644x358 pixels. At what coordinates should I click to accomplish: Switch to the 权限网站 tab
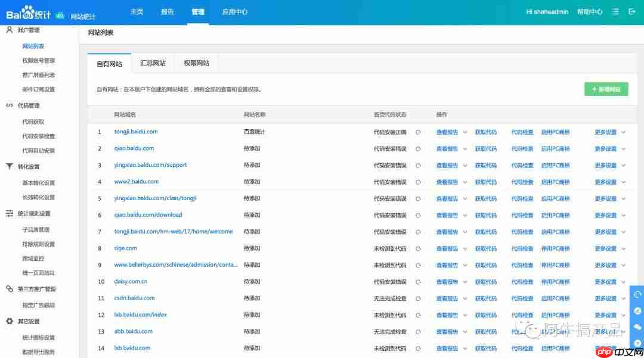[196, 63]
